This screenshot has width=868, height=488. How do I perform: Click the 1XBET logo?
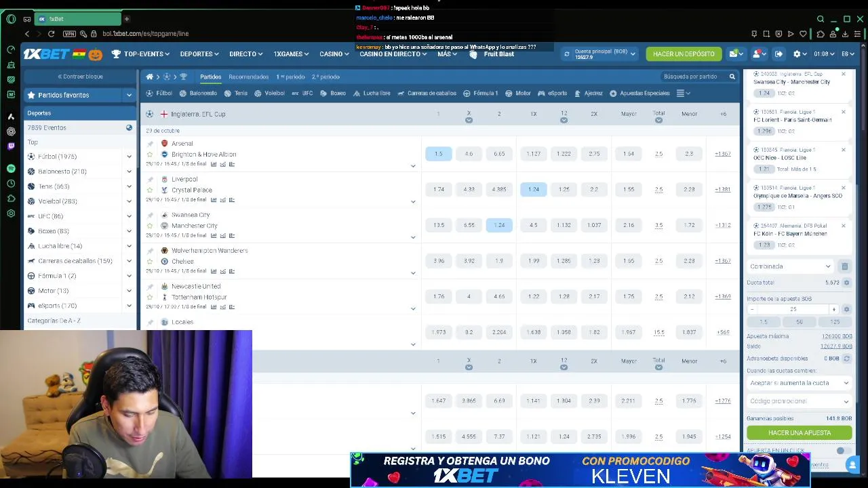tap(46, 54)
